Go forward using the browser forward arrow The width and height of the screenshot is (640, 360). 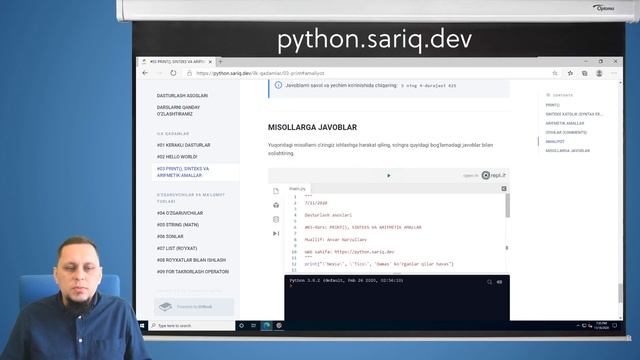click(x=159, y=73)
